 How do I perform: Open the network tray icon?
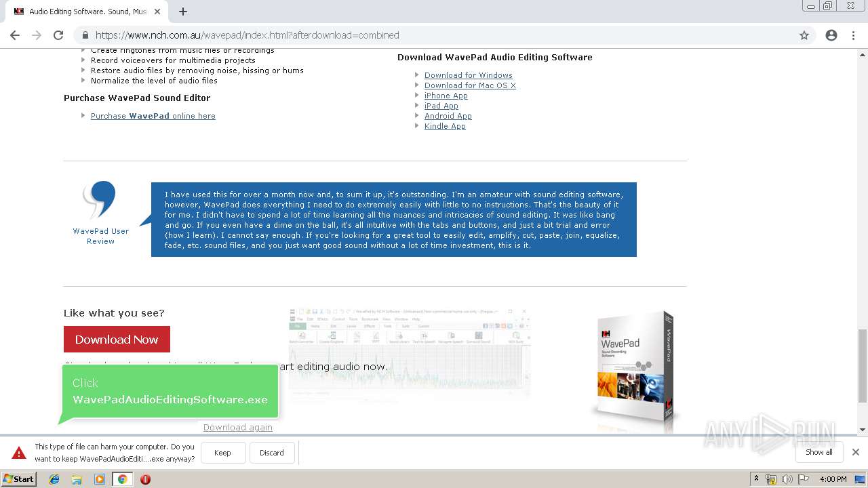coord(771,479)
